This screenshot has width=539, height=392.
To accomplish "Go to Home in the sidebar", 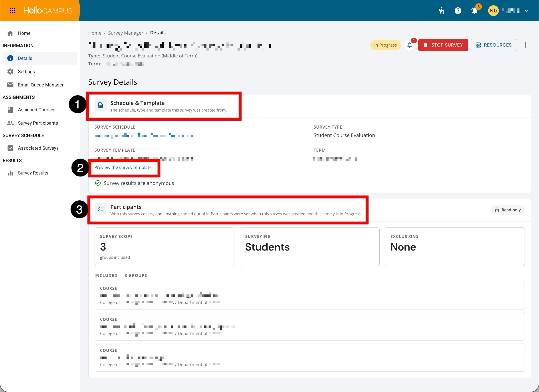I will click(x=40, y=33).
